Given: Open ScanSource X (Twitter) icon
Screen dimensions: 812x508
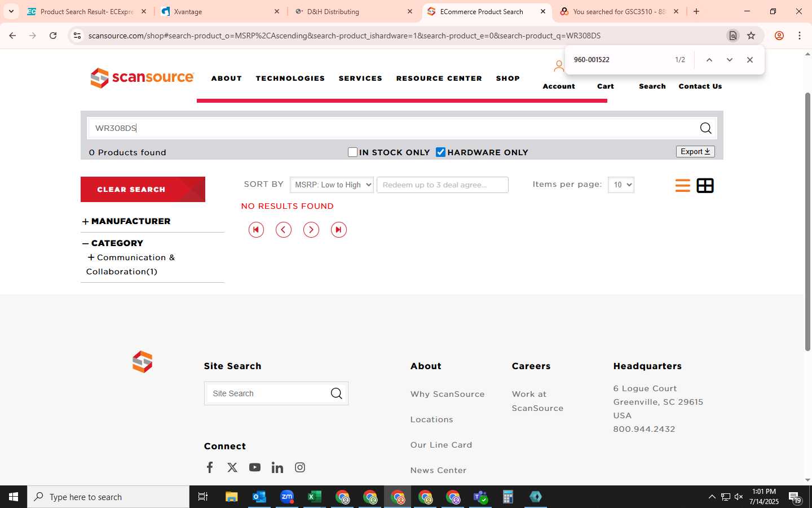Looking at the screenshot, I should [232, 467].
